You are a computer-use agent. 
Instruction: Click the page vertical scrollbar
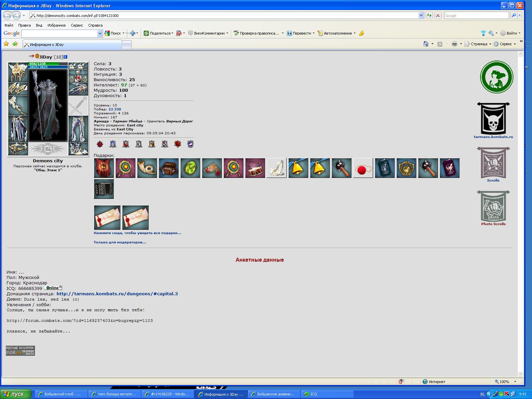pyautogui.click(x=521, y=214)
